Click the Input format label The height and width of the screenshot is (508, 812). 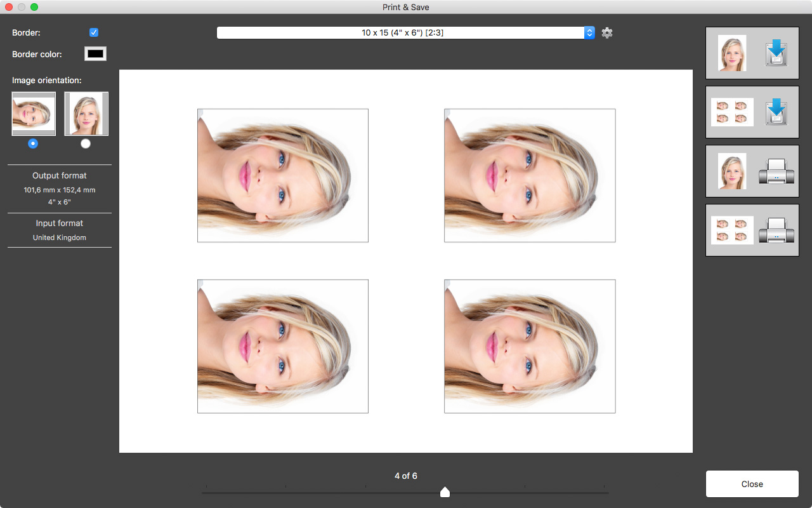pyautogui.click(x=60, y=223)
